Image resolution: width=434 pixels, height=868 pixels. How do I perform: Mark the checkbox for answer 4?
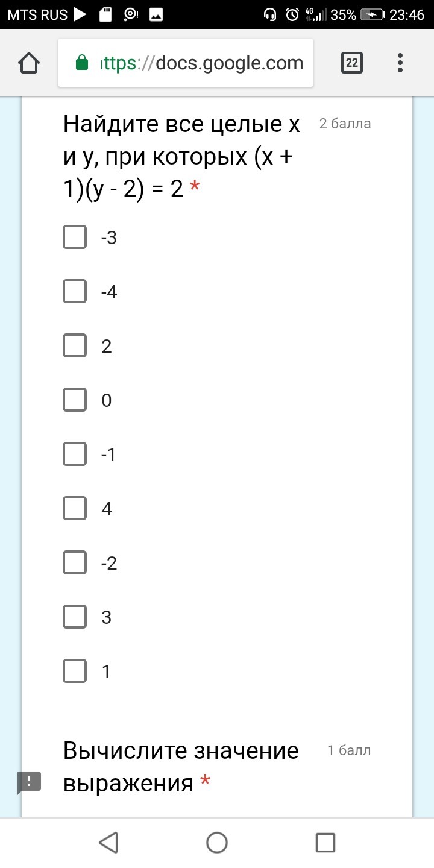[x=75, y=508]
